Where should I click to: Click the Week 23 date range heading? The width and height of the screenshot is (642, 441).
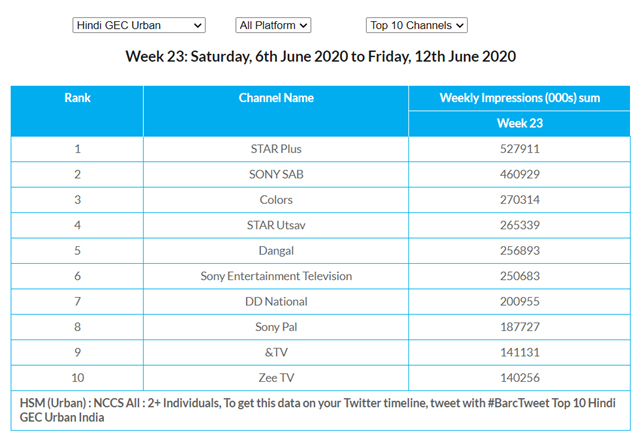coord(320,56)
